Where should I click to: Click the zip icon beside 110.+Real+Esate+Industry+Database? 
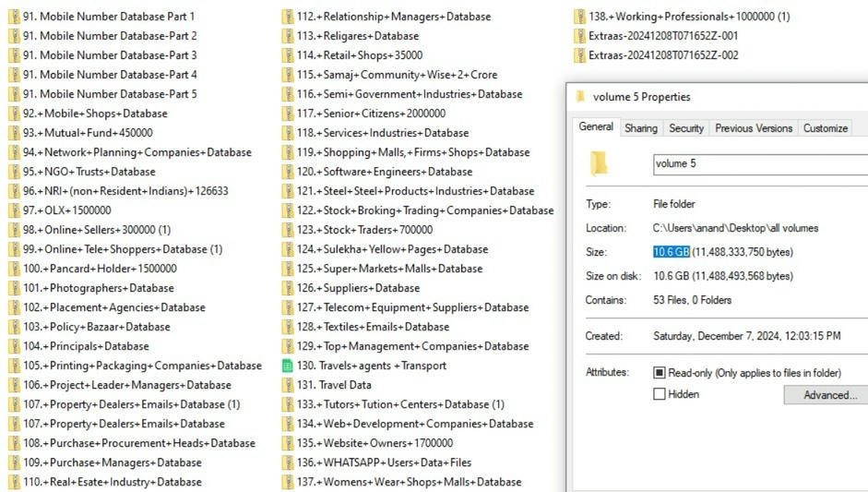[14, 482]
